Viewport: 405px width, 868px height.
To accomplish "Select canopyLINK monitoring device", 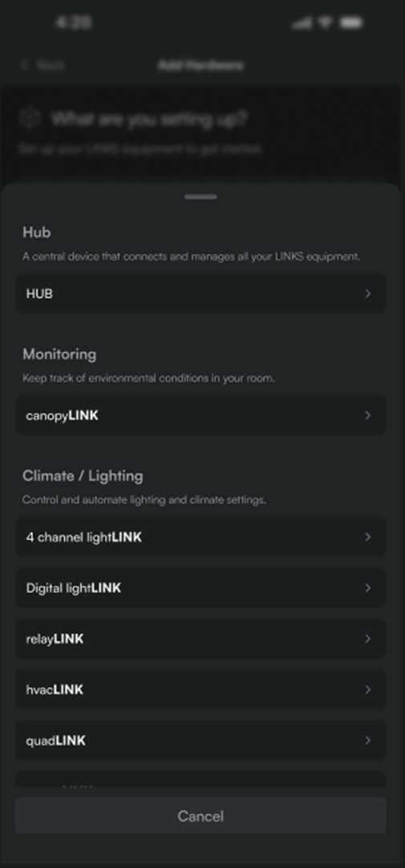I will [200, 416].
